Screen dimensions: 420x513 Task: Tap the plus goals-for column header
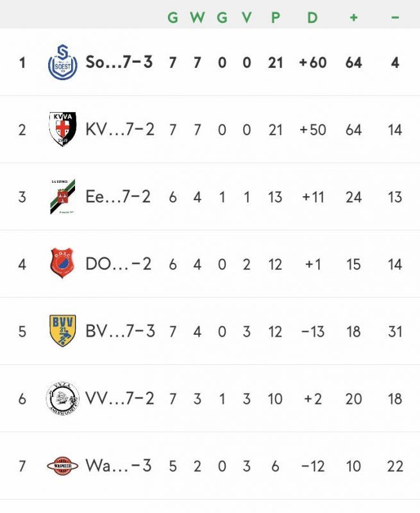click(353, 17)
